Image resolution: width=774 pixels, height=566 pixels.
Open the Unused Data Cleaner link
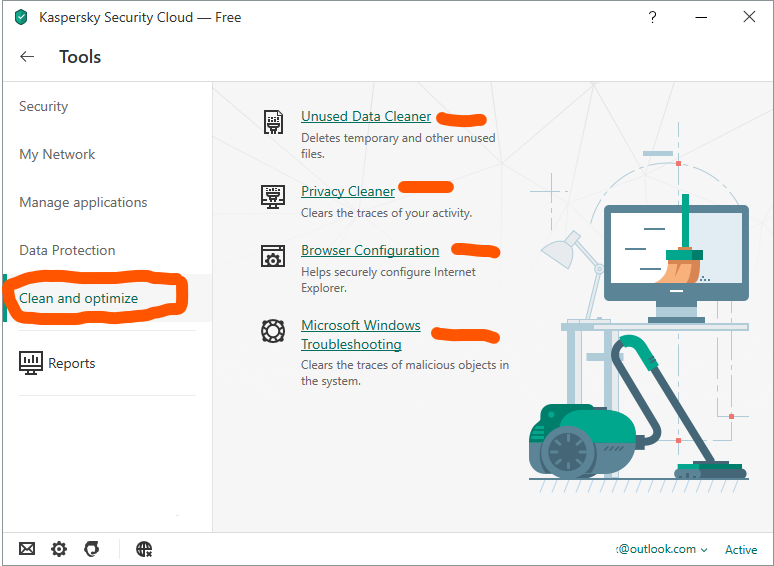(366, 116)
